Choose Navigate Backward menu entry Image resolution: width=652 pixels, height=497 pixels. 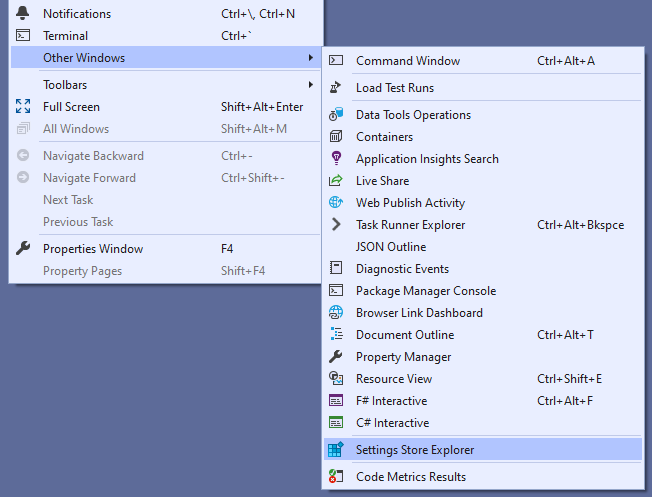(x=166, y=156)
